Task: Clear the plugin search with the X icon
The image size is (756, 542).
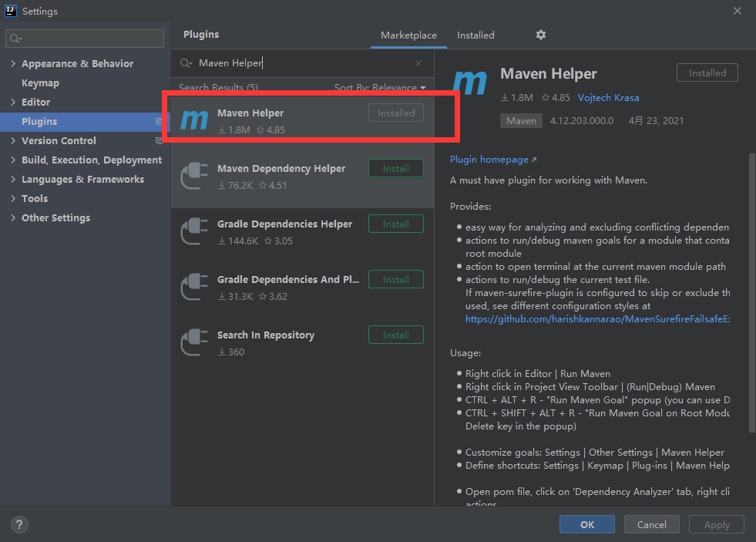Action: 418,63
